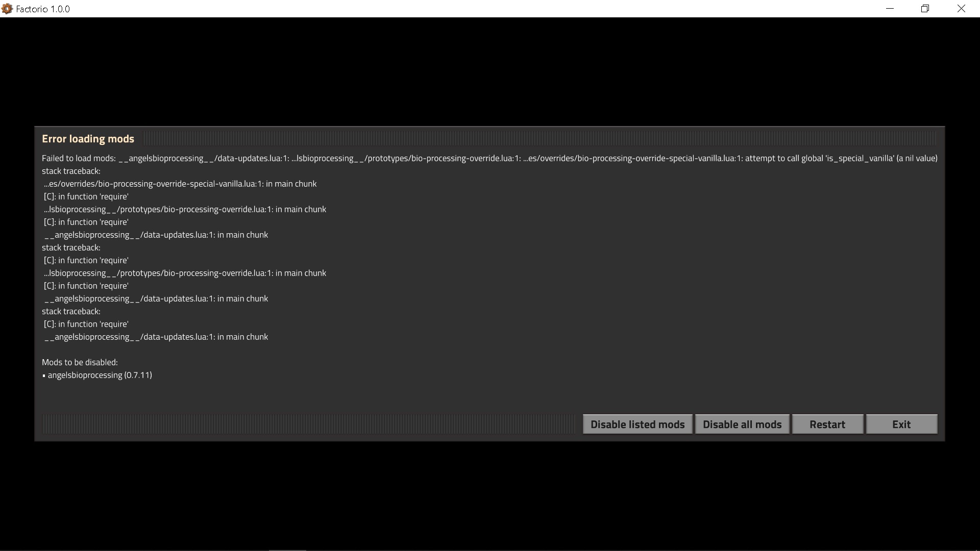The image size is (980, 551).
Task: Restore down the Factorio window
Action: tap(925, 9)
